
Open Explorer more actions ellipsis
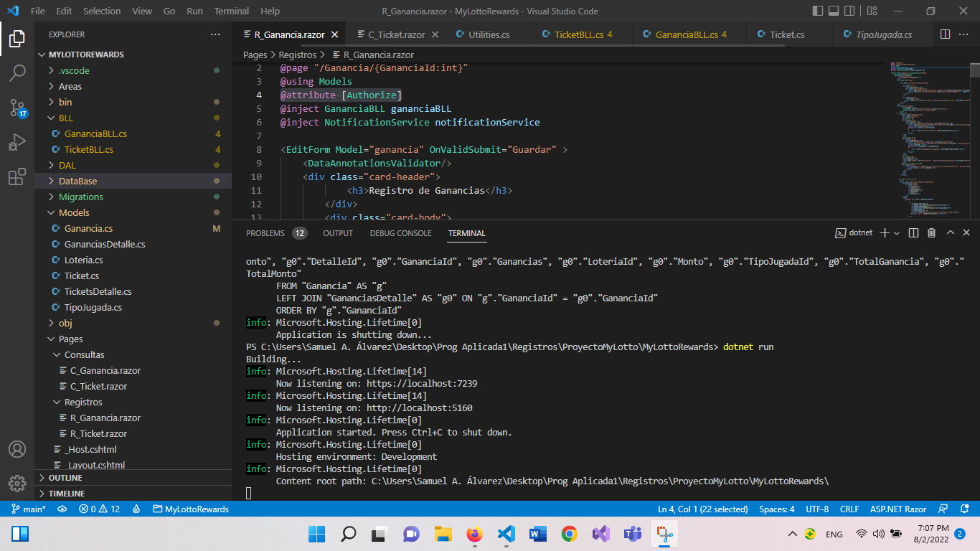(215, 34)
